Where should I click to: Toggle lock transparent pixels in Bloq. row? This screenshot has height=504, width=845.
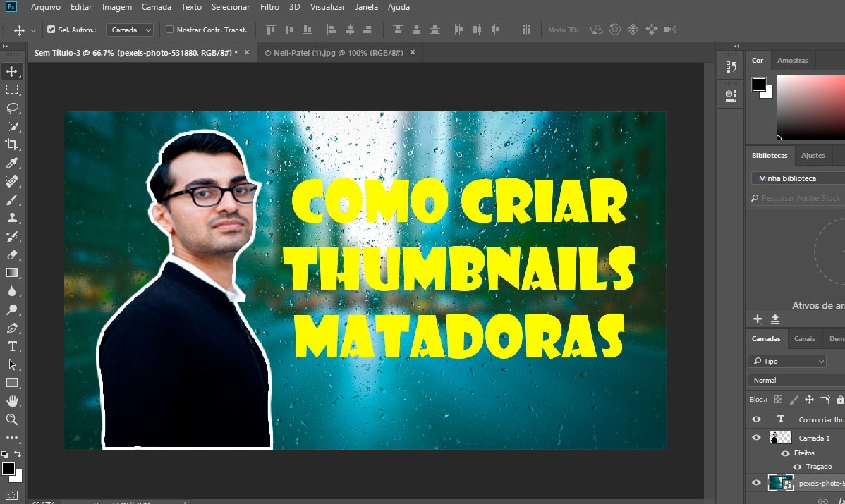(x=778, y=400)
